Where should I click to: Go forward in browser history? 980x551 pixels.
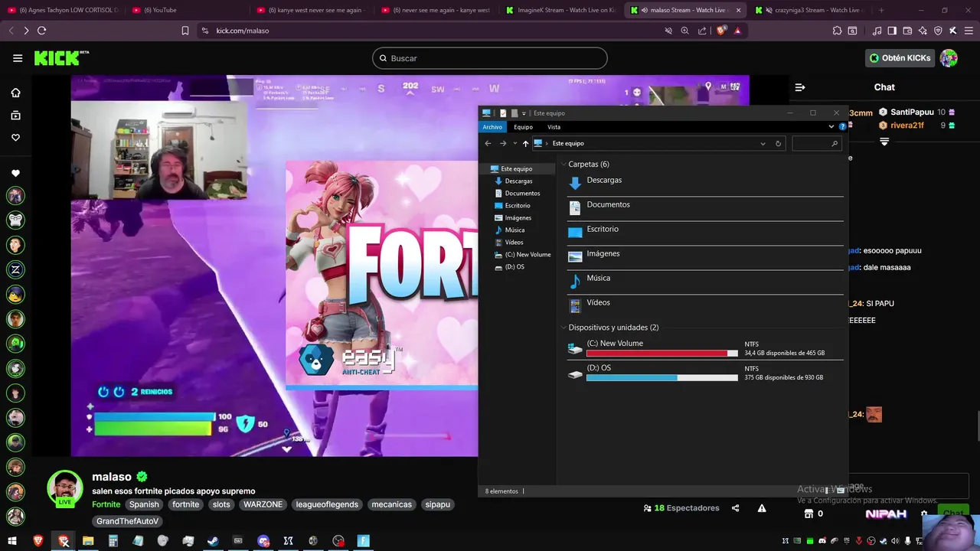click(25, 31)
